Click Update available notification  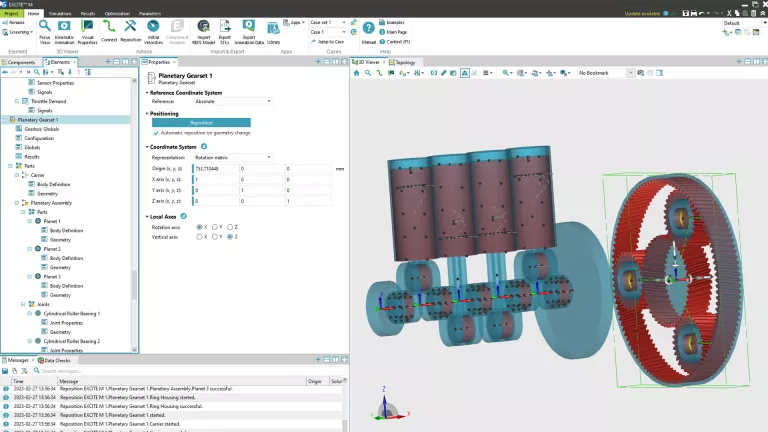[642, 14]
